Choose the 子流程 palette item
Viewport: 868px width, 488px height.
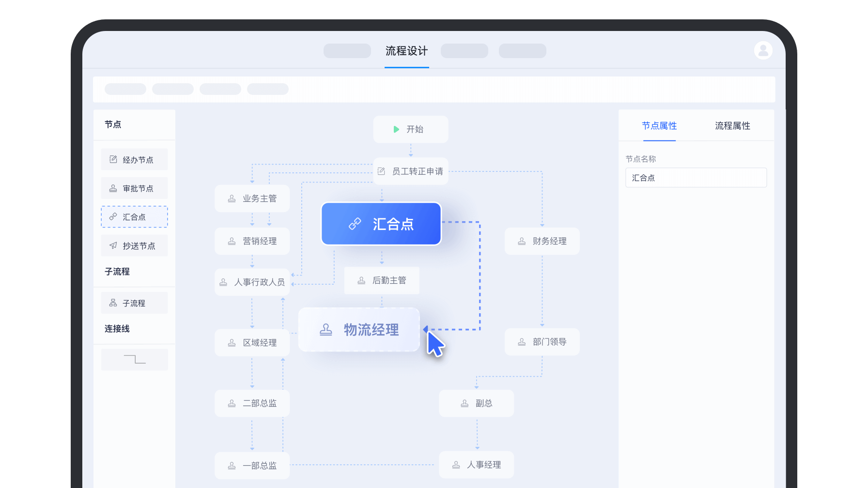[134, 303]
